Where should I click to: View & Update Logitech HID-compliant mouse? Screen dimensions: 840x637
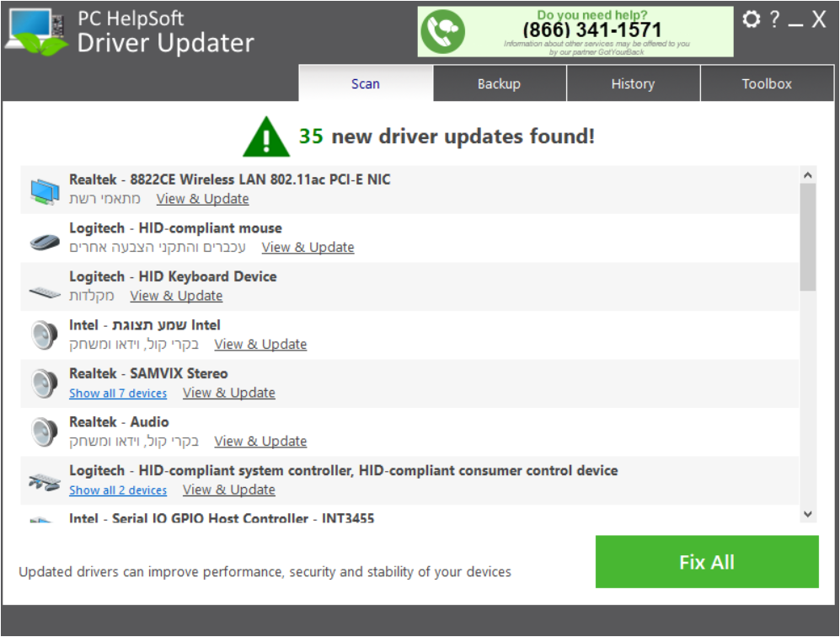click(308, 248)
